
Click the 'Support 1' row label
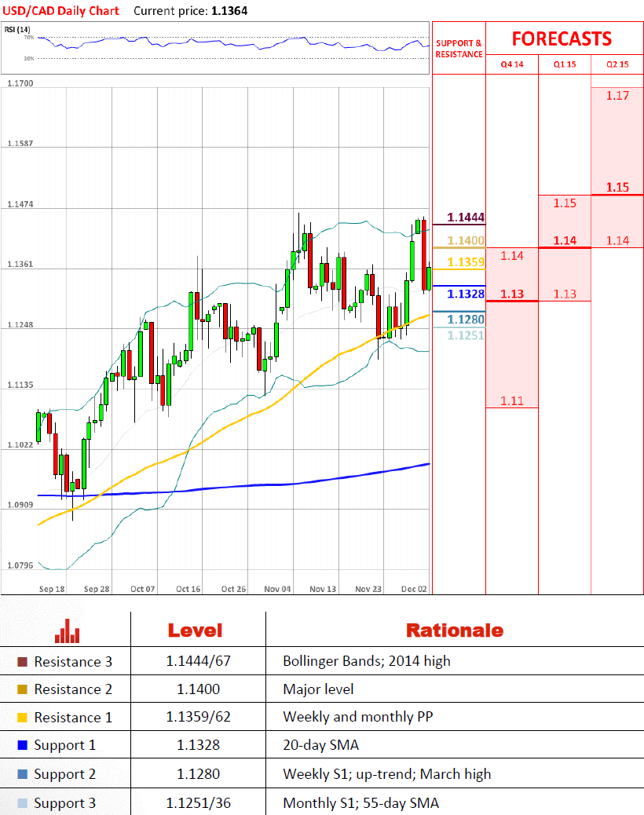pos(65,745)
